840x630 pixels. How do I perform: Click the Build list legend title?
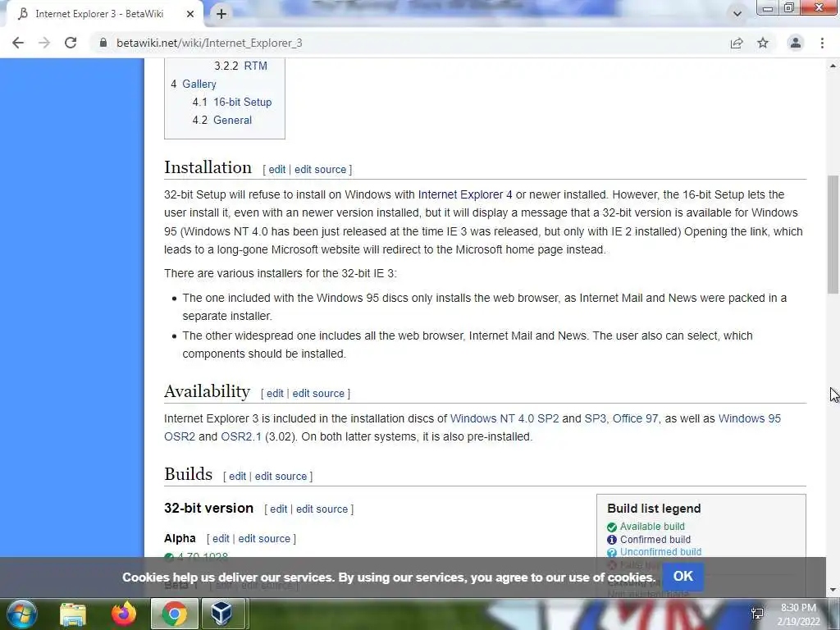point(654,509)
